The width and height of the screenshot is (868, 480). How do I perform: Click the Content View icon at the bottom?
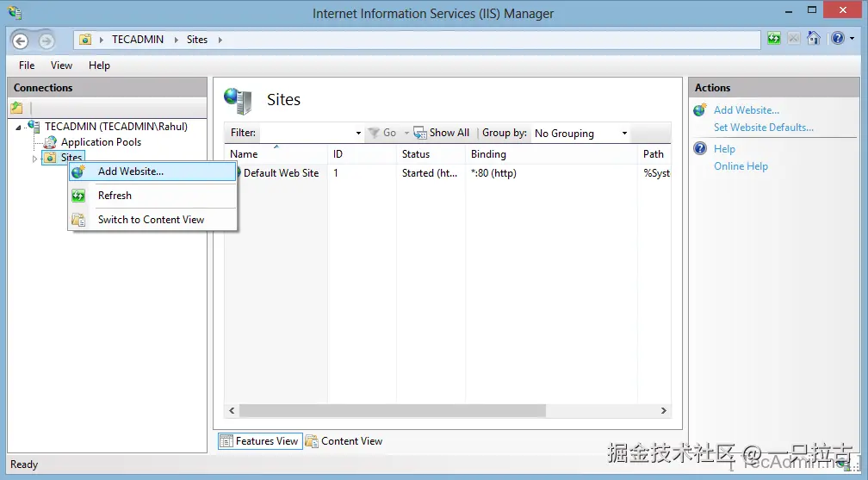point(313,441)
